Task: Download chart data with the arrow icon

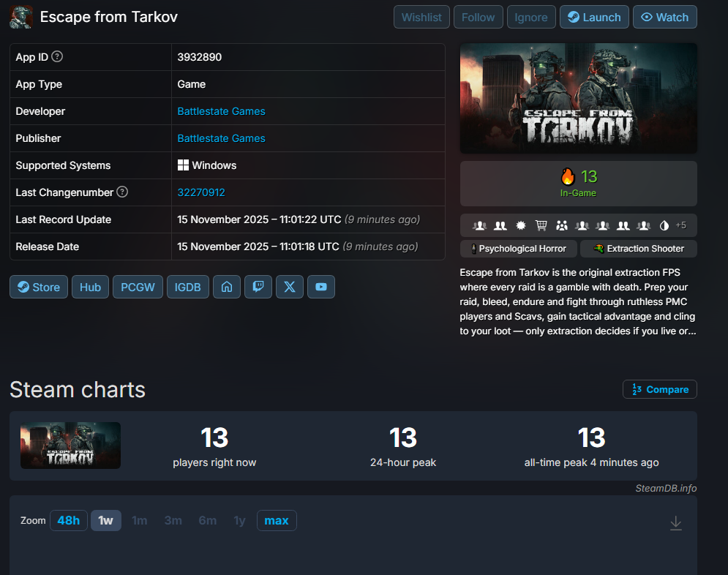Action: 676,523
